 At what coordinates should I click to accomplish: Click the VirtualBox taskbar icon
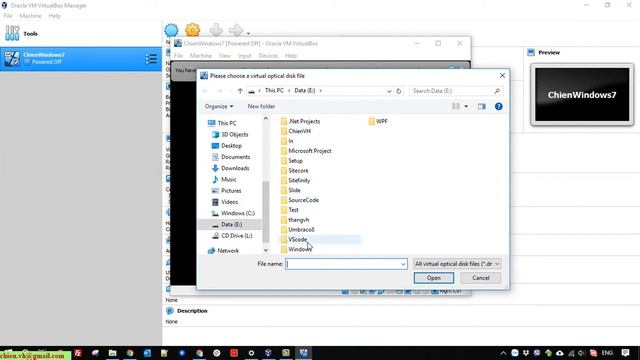pyautogui.click(x=268, y=353)
